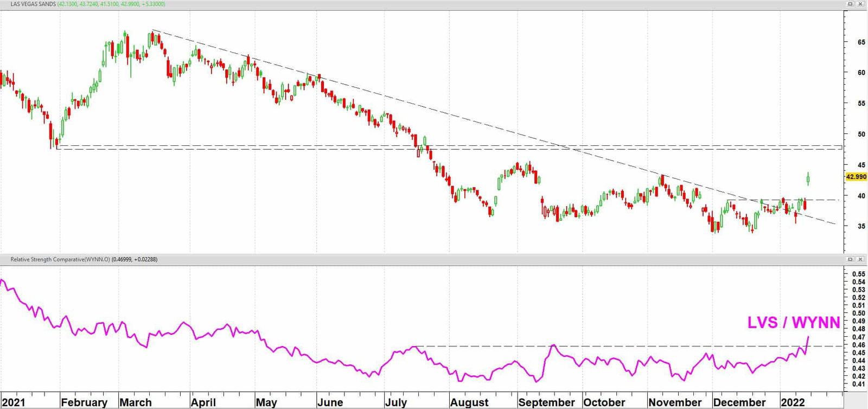Select the February label on time axis
This screenshot has width=868, height=409.
click(x=84, y=402)
